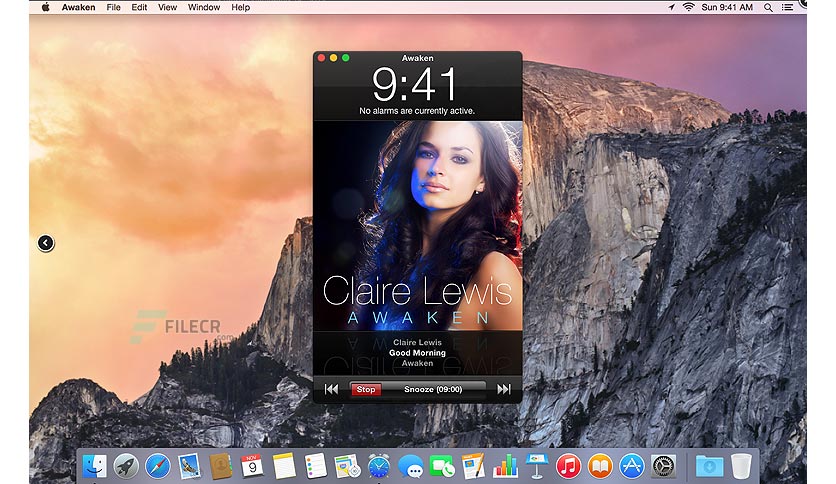Open the Edit menu
Screen dimensions: 836x484
tap(139, 7)
